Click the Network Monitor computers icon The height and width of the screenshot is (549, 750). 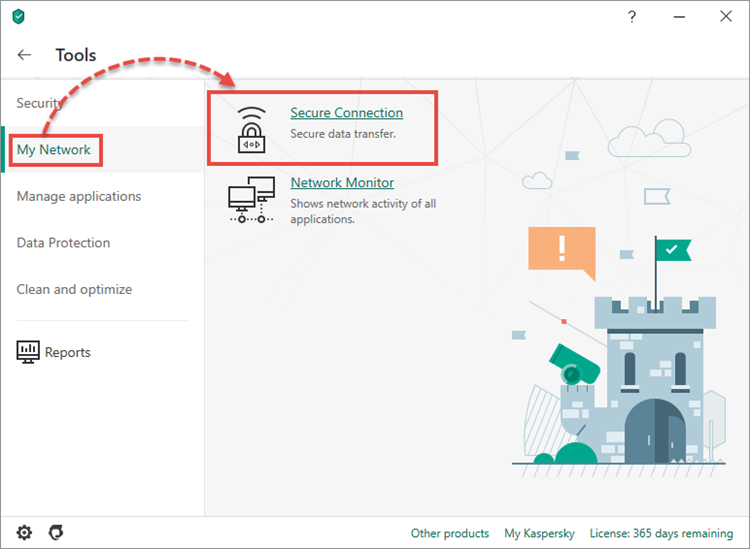click(x=252, y=199)
